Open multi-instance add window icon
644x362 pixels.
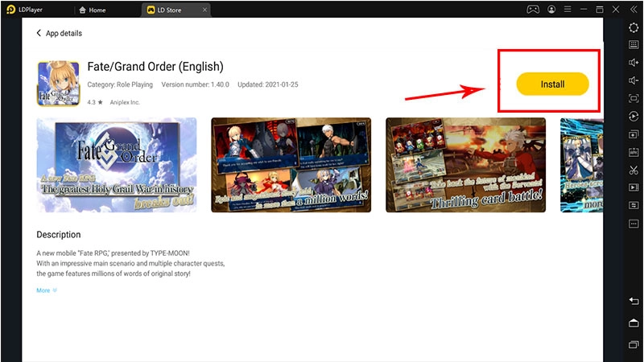tap(634, 134)
